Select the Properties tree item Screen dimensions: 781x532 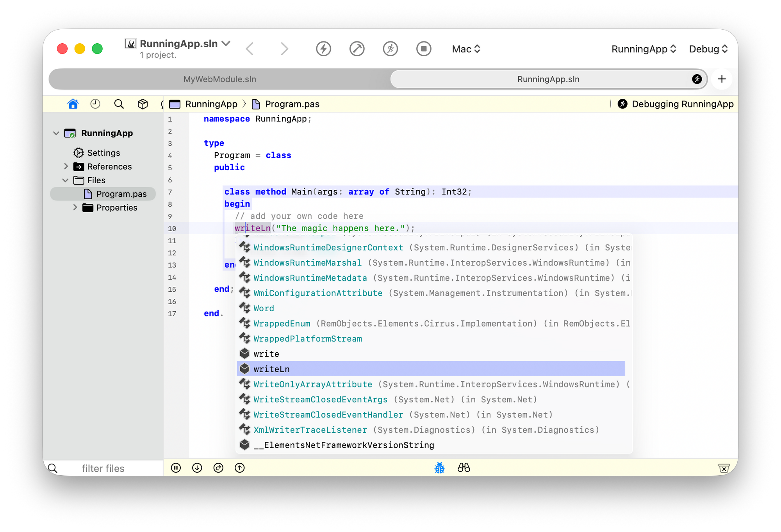(x=117, y=207)
